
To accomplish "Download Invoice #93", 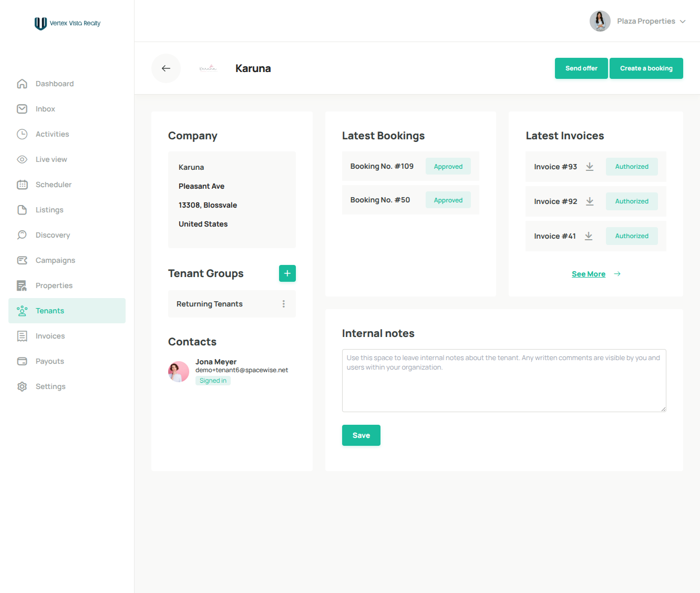I will (590, 167).
